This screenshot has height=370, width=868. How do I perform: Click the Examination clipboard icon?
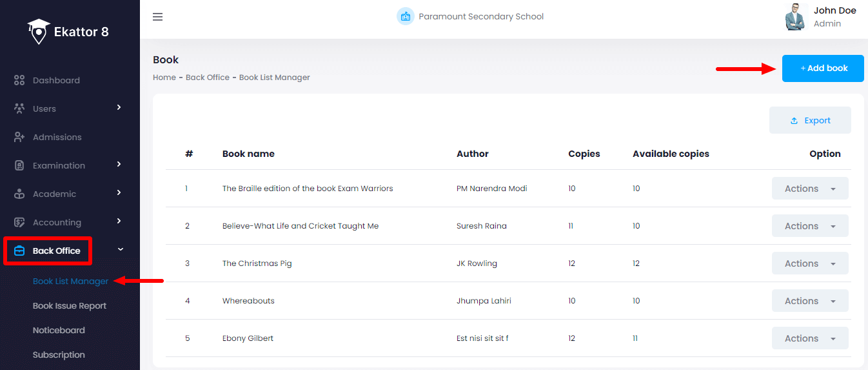(x=19, y=165)
